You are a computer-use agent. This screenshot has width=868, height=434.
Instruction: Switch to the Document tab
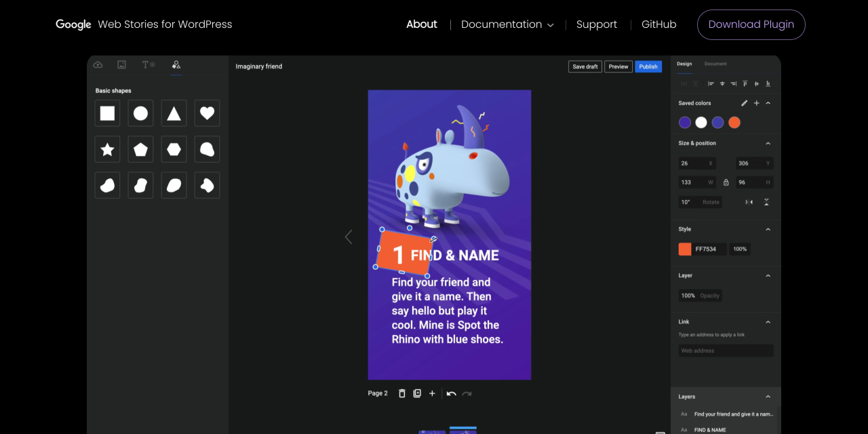(x=715, y=64)
